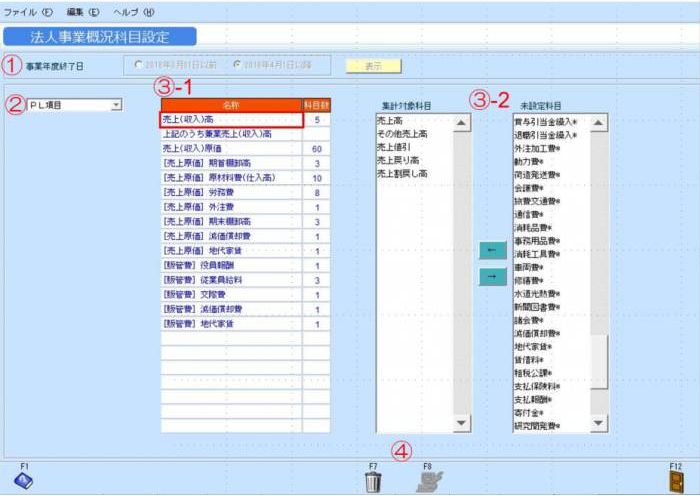Click the 集計対象科目 list scrollbar track
700x496 pixels.
(462, 272)
